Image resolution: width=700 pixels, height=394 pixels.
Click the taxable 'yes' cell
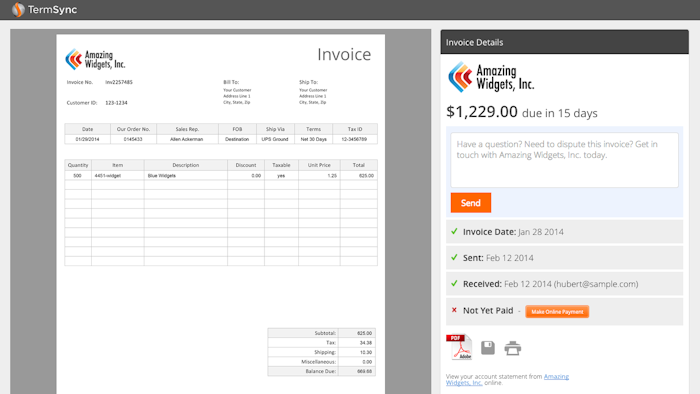coord(281,175)
